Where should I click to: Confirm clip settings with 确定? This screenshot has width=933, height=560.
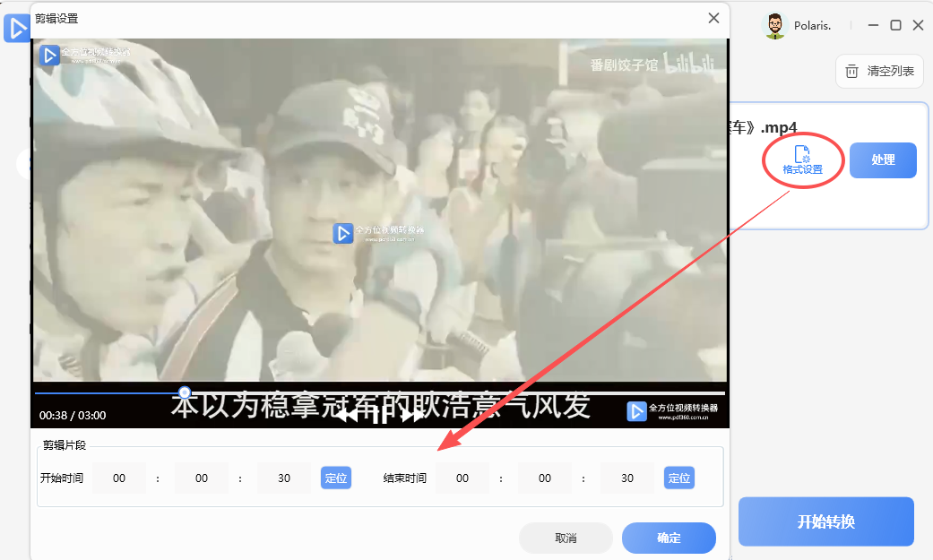pyautogui.click(x=669, y=538)
